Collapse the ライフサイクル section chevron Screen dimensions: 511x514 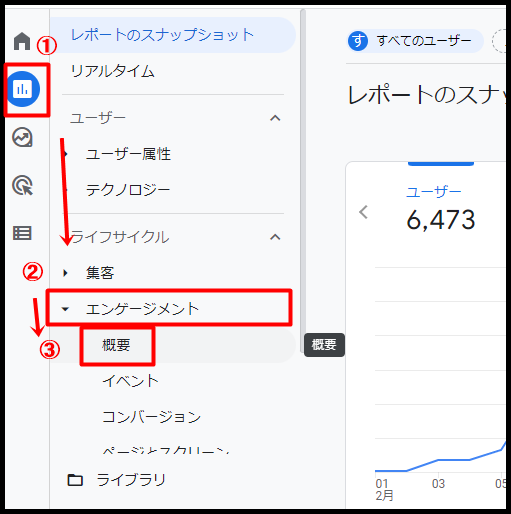coord(275,237)
